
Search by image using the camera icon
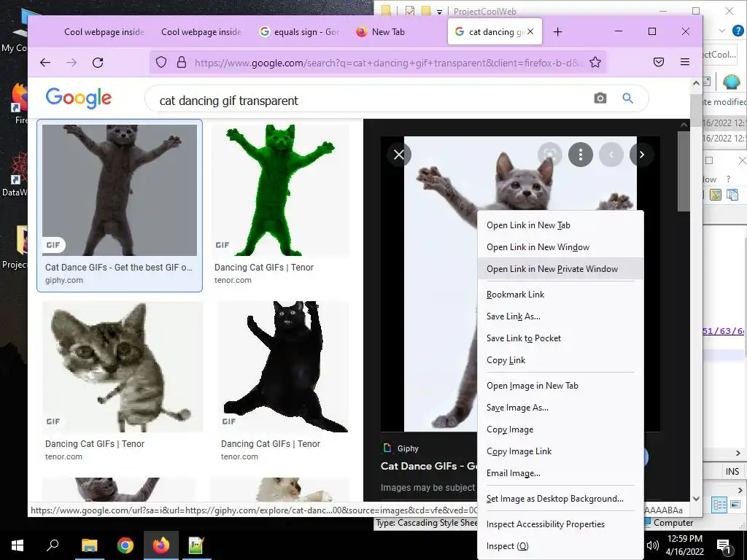(x=600, y=98)
